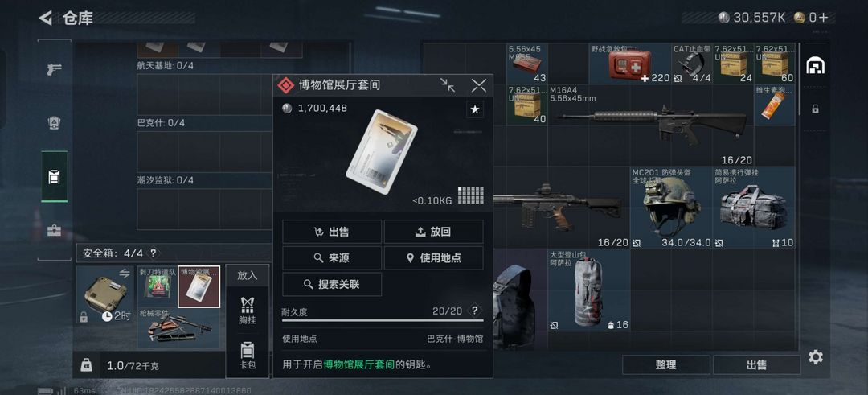Open the durability question mark help
Screen dimensions: 868x395
(474, 311)
